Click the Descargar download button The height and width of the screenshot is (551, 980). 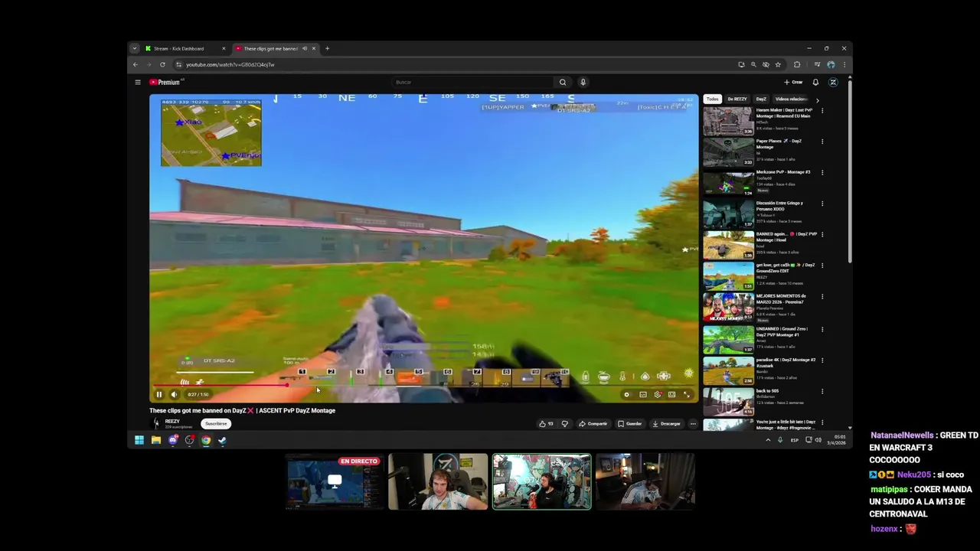666,424
